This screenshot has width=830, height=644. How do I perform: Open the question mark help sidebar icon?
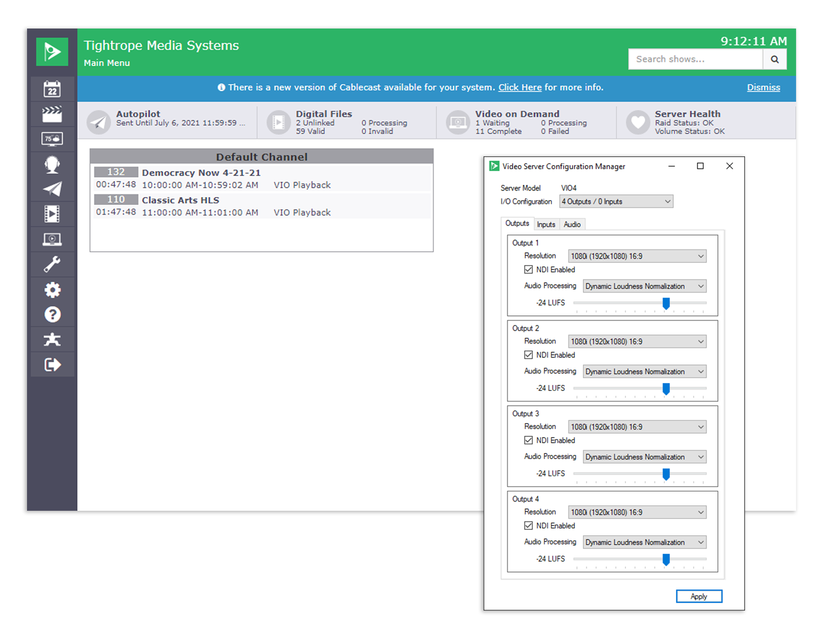click(52, 315)
